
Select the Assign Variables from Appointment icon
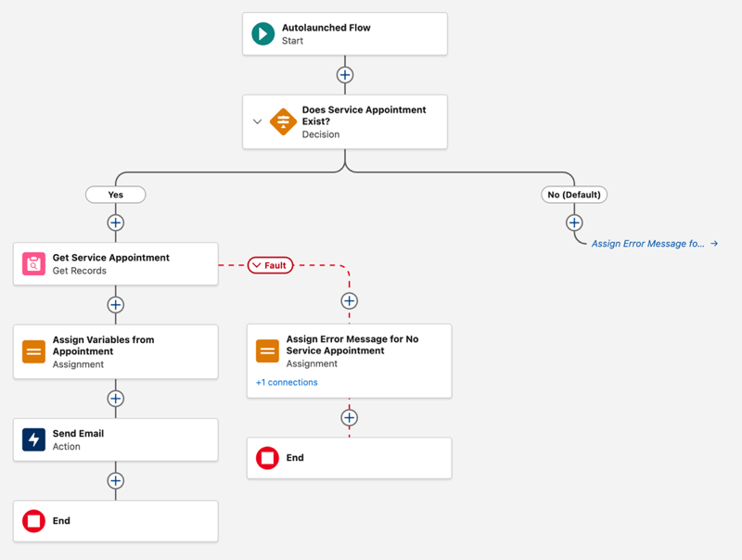[x=33, y=351]
